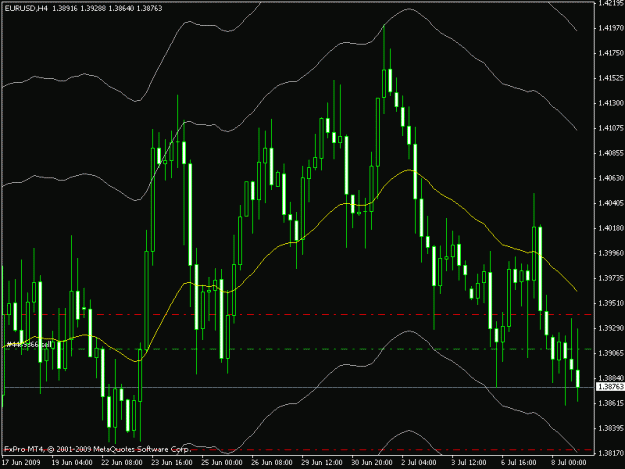Click price axis label 1.39735
Image resolution: width=625 pixels, height=469 pixels.
point(611,278)
